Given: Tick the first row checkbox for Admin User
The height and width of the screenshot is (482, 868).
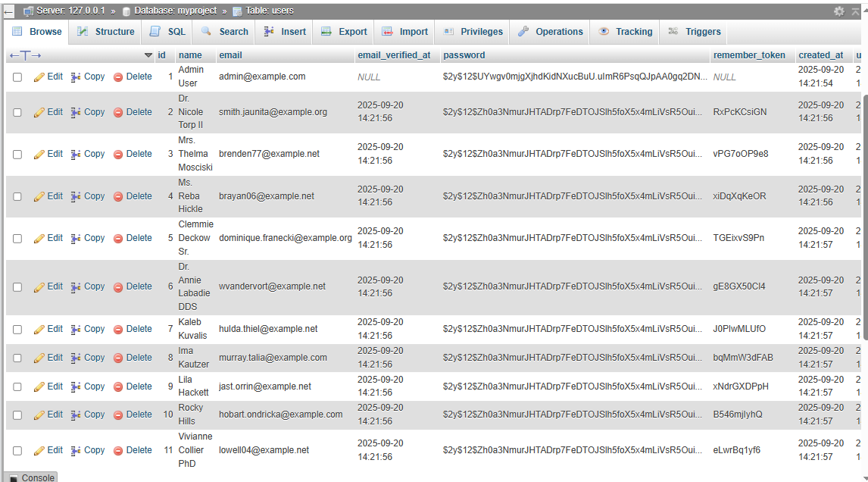Looking at the screenshot, I should pyautogui.click(x=17, y=77).
